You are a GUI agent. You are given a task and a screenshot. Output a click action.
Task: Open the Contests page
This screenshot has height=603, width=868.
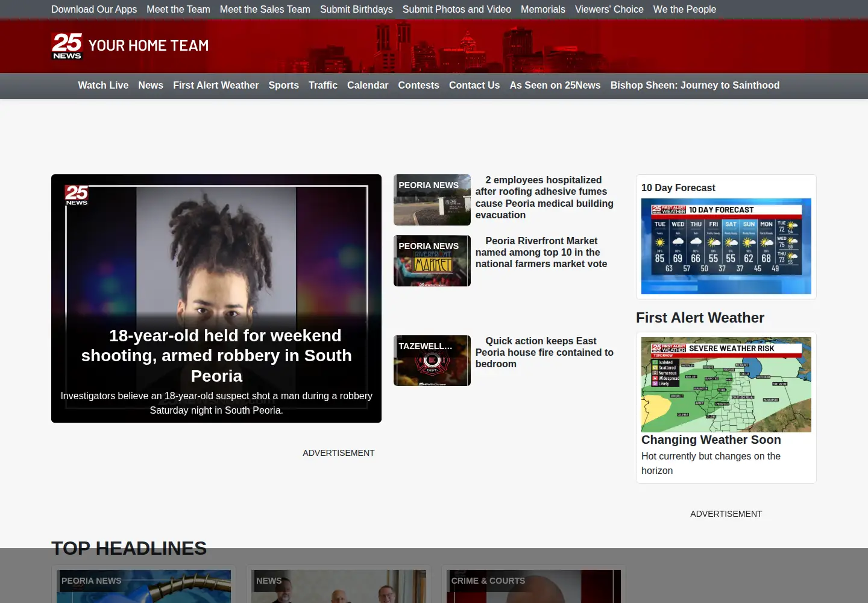tap(419, 86)
